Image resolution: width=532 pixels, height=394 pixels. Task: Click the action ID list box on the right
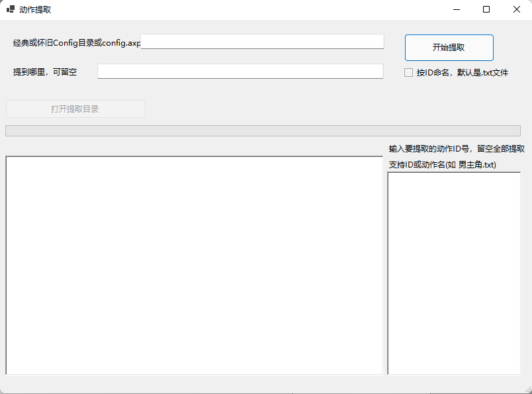coord(454,273)
